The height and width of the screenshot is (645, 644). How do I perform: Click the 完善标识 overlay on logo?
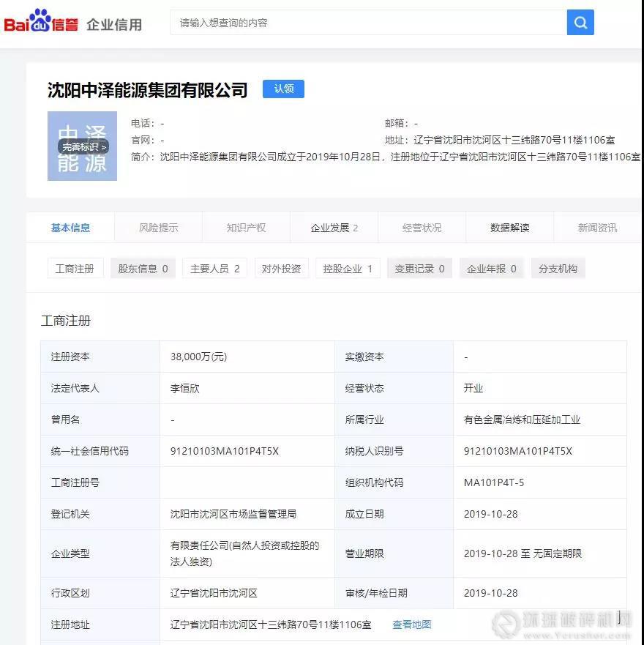coord(83,146)
